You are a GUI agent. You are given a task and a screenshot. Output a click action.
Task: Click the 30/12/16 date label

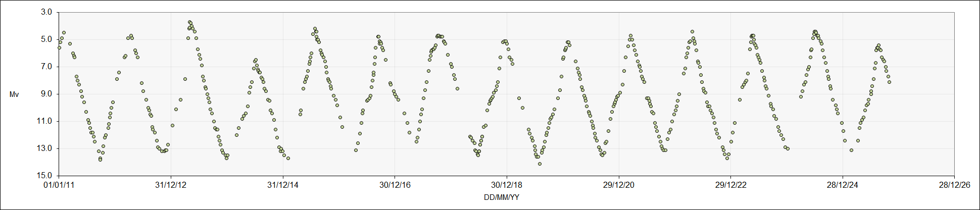pyautogui.click(x=395, y=185)
